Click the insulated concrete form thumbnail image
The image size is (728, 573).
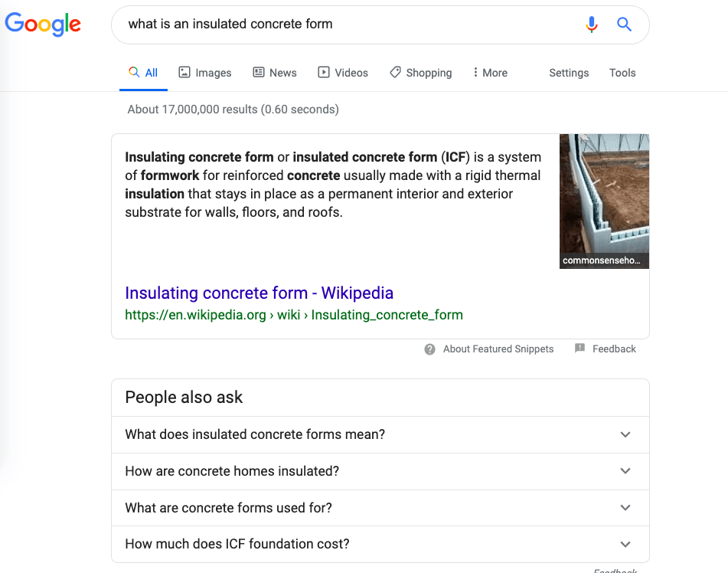[x=604, y=201]
